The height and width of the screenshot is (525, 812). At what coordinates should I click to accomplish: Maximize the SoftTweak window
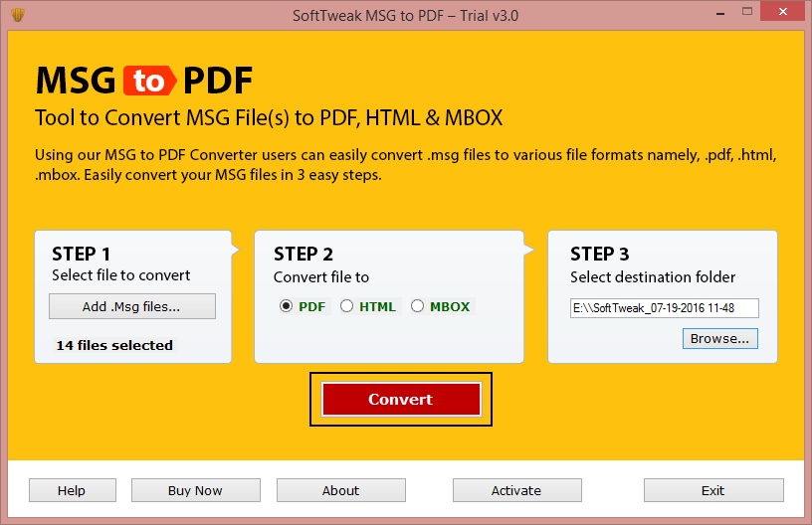pos(746,12)
